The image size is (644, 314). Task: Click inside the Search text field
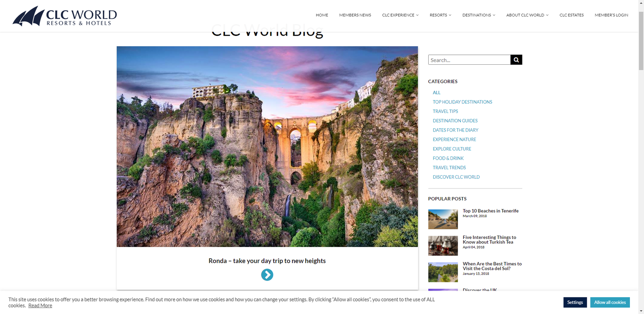(469, 60)
